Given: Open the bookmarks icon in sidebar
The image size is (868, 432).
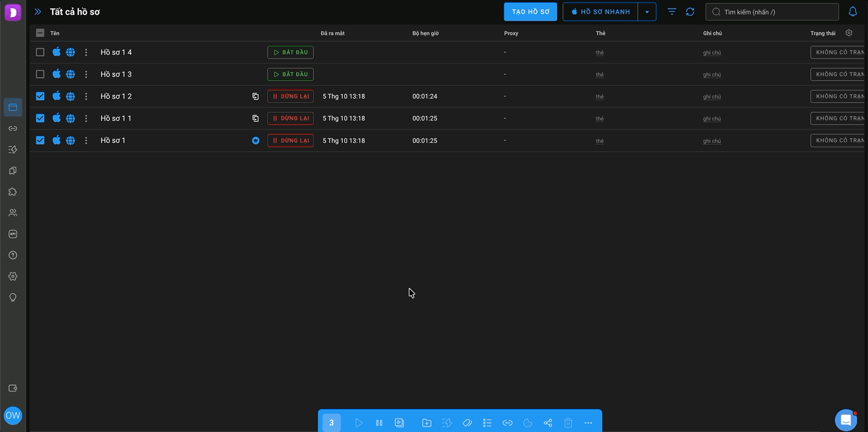Looking at the screenshot, I should tap(13, 171).
